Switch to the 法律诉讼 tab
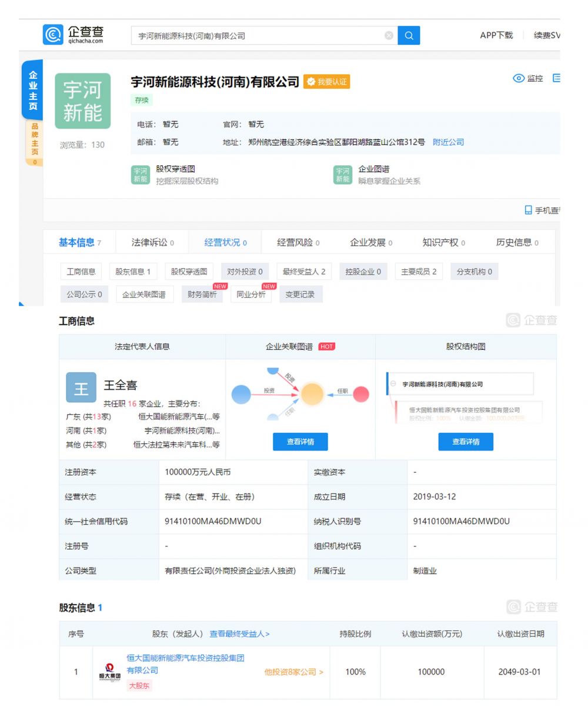This screenshot has height=714, width=588. tap(152, 242)
